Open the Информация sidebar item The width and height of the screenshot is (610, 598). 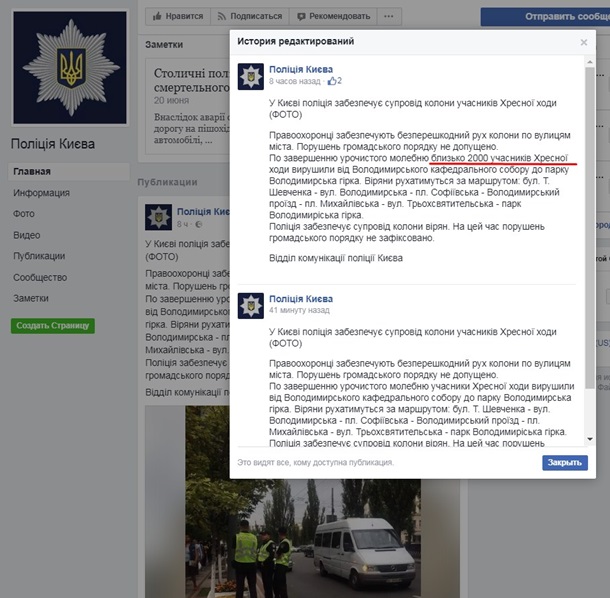42,193
